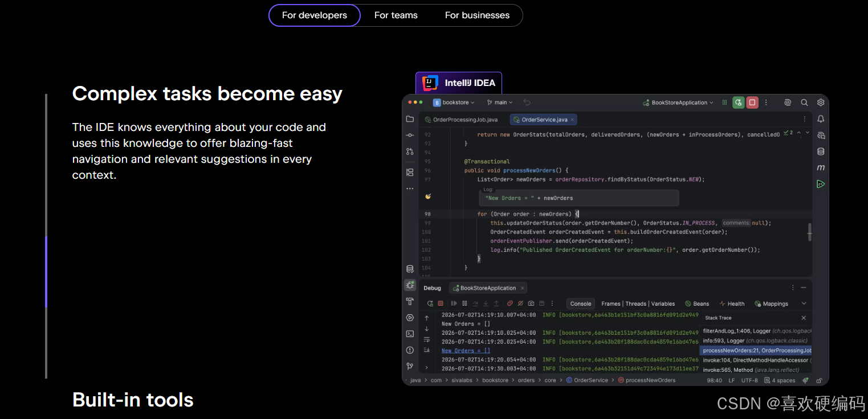Screen dimensions: 868x419
Task: Click the camera thread dump icon
Action: (531, 303)
